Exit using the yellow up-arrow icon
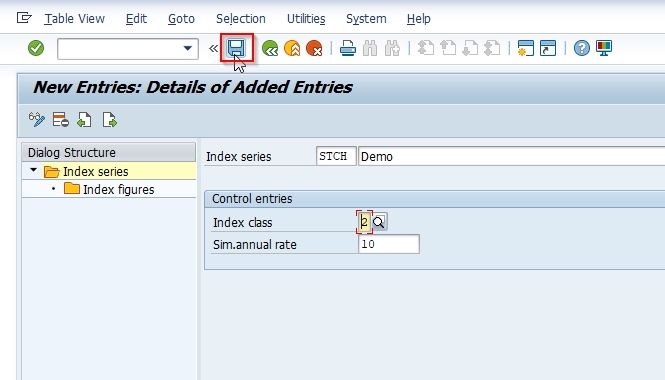 click(292, 48)
